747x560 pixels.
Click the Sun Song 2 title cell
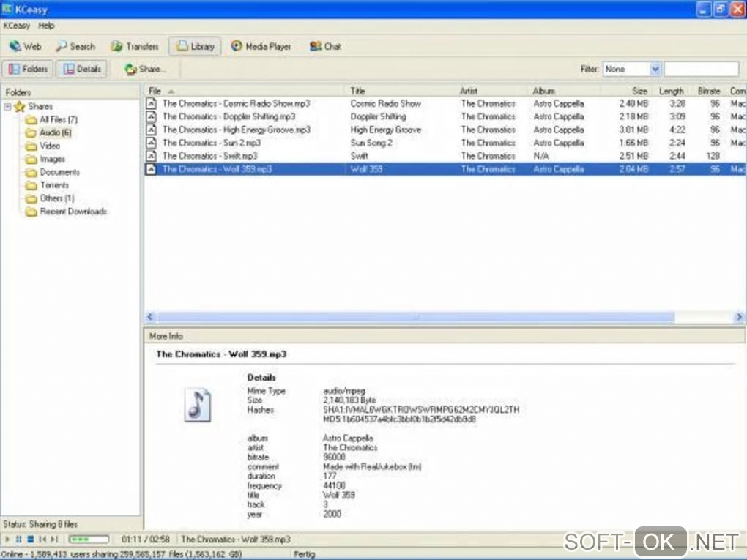coord(371,143)
